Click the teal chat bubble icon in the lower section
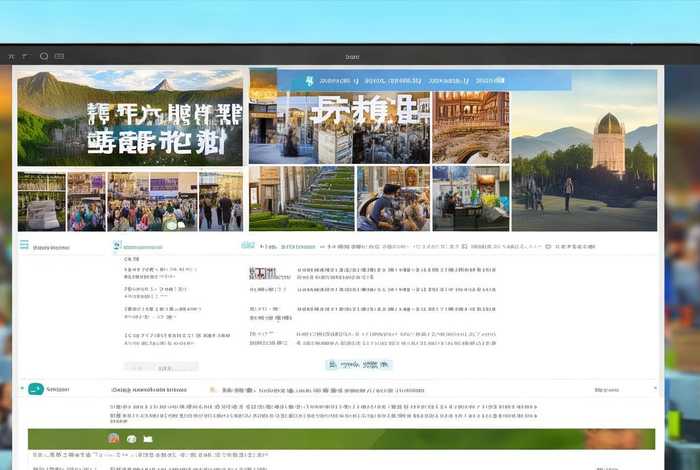700x470 pixels. click(36, 389)
